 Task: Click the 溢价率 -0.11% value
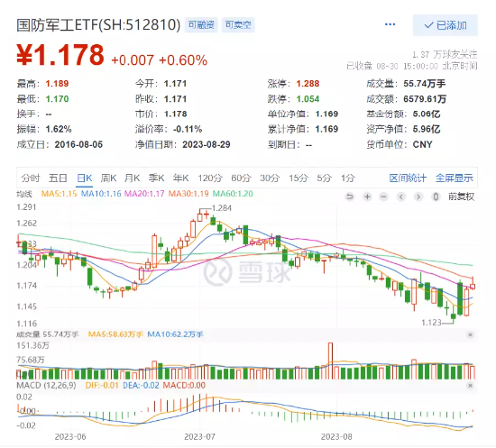pos(188,129)
